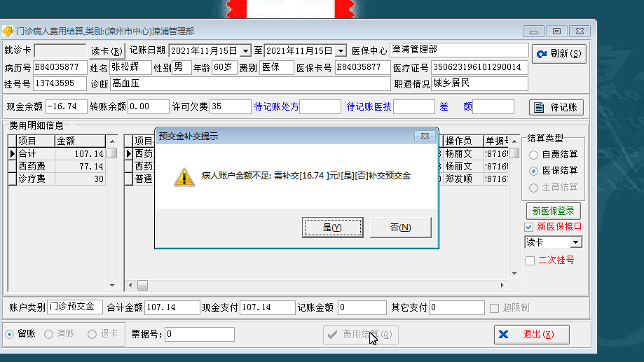This screenshot has width=644, height=362.
Task: Click the 退出(X) exit button
Action: 531,335
